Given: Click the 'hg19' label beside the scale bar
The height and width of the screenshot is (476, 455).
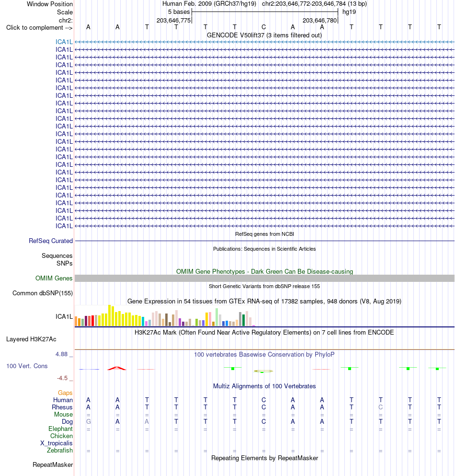Looking at the screenshot, I should click(349, 12).
